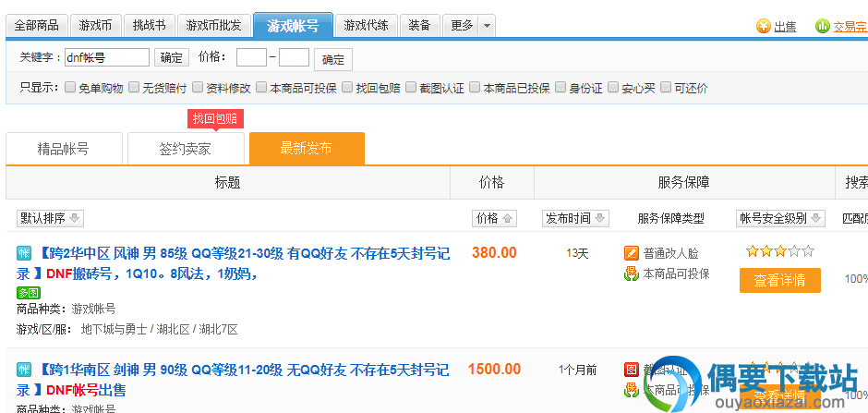Toggle the 可还价 checkbox
Screen dimensions: 868x413
[x=666, y=87]
